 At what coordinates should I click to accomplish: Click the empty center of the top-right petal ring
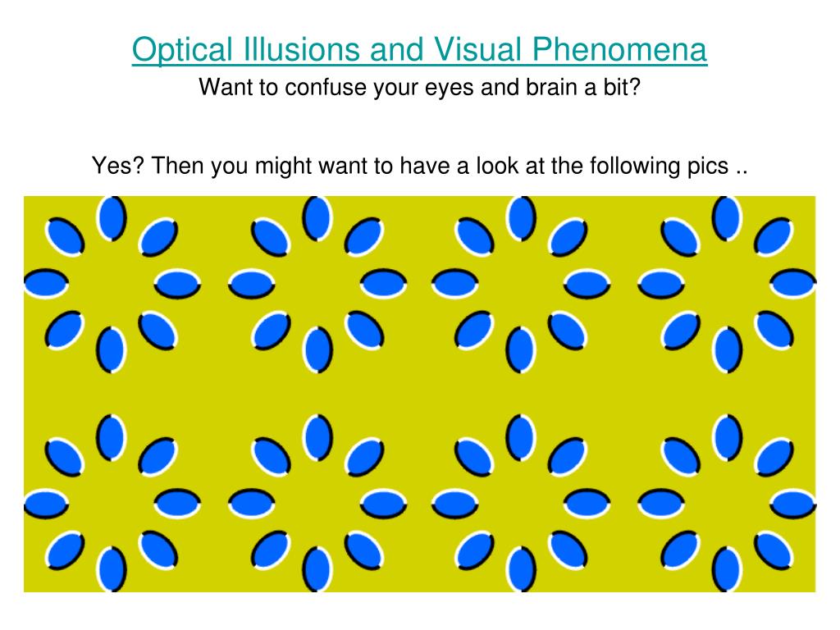(727, 284)
